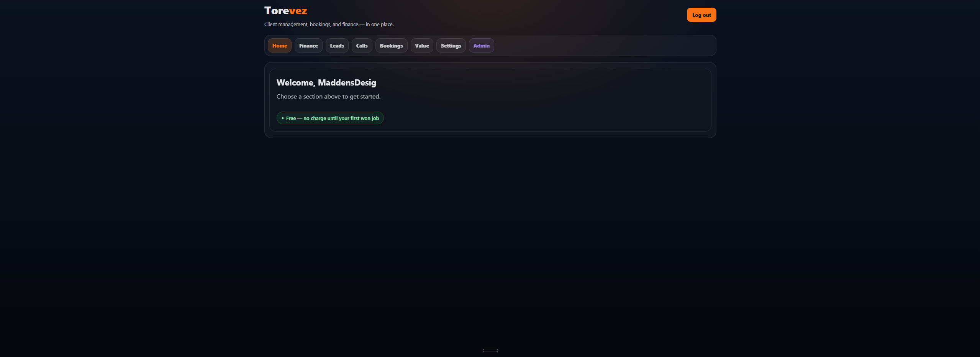Switch to the Finance tab

click(x=308, y=46)
